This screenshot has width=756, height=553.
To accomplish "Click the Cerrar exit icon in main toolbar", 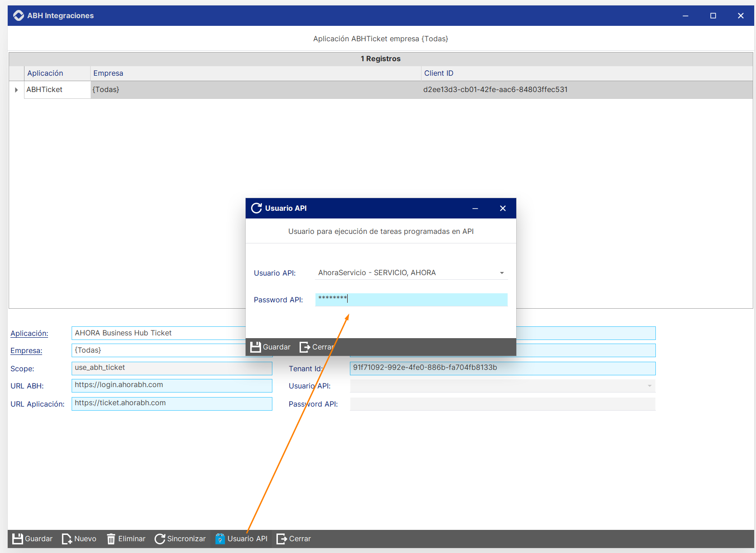I will [281, 538].
